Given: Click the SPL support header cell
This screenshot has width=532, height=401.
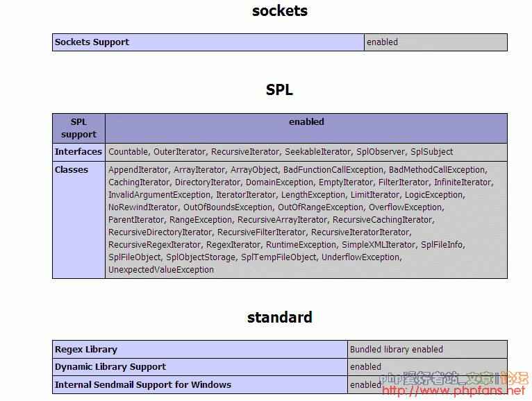Looking at the screenshot, I should coord(78,128).
